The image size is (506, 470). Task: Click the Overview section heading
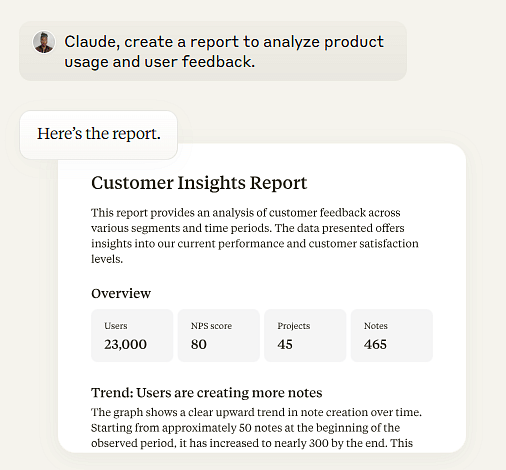[x=121, y=293]
